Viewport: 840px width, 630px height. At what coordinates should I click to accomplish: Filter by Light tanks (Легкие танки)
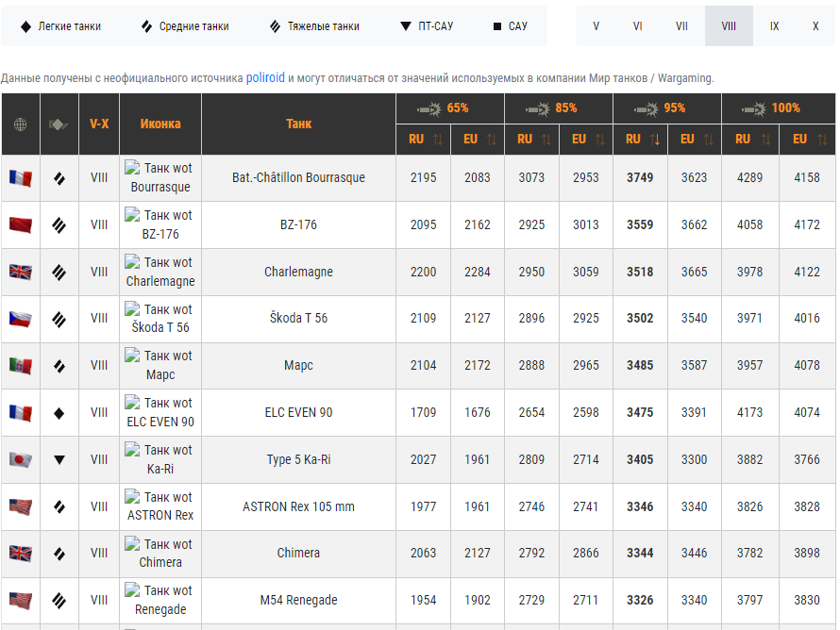[61, 26]
